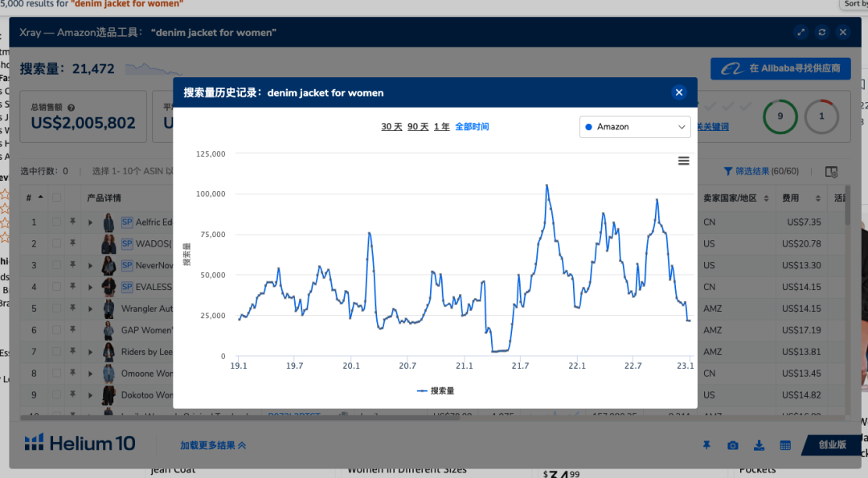Expand the Xray window to fullscreen

[800, 32]
